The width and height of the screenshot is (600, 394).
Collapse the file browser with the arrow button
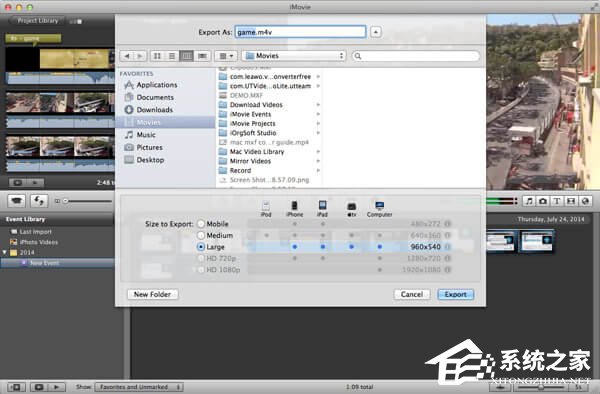(376, 32)
